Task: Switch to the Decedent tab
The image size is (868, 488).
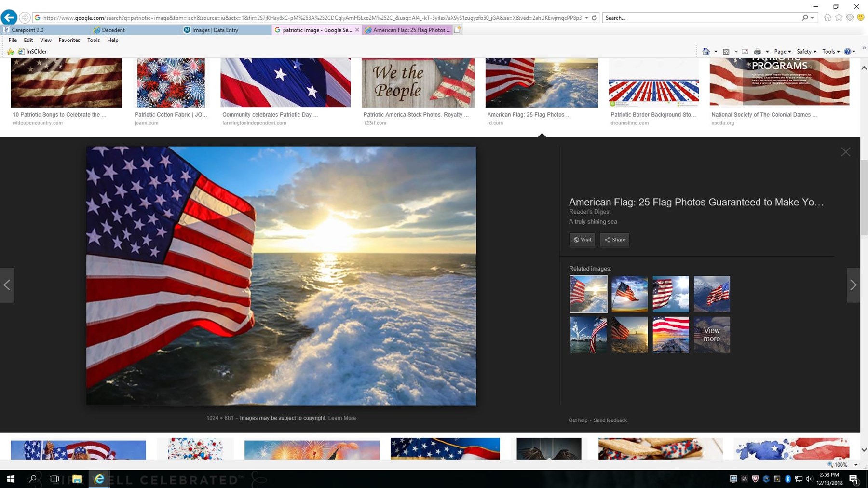Action: [x=113, y=30]
